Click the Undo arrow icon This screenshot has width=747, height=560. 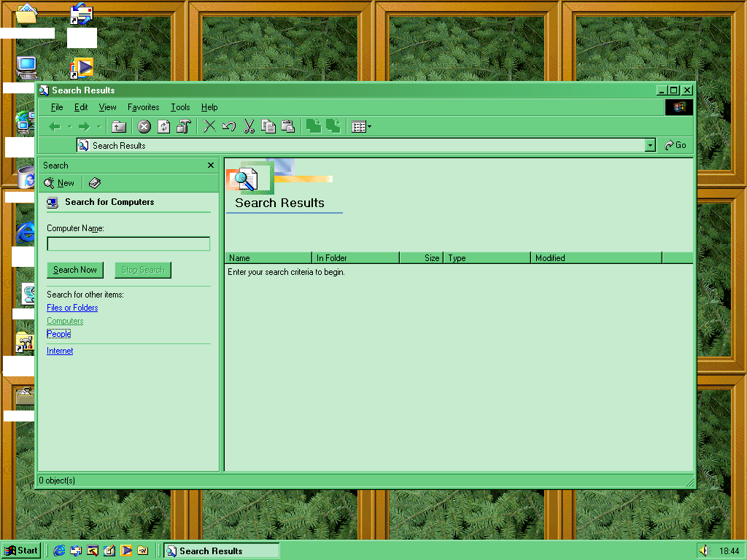229,127
